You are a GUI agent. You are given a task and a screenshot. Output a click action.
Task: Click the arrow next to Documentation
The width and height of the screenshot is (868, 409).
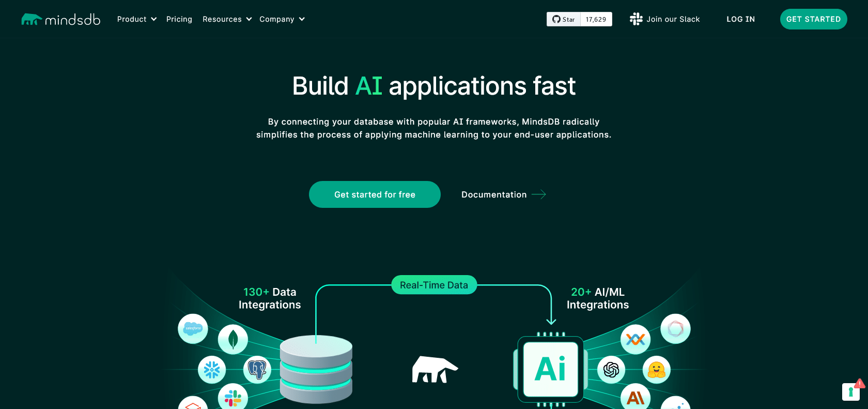click(x=539, y=194)
